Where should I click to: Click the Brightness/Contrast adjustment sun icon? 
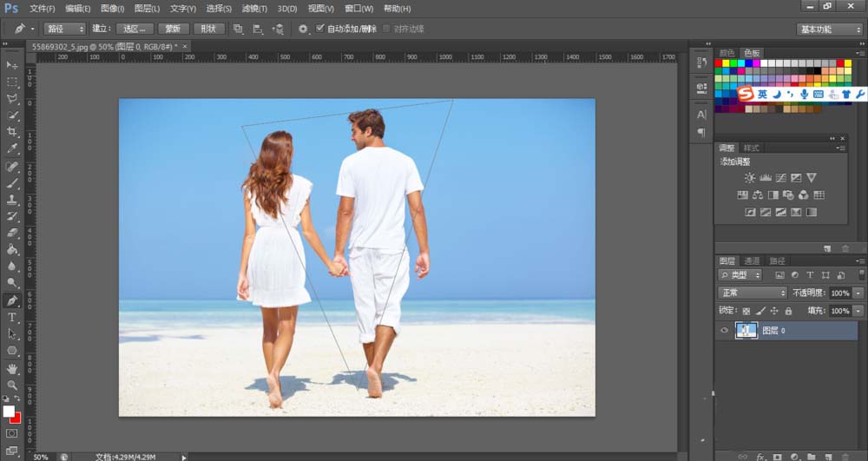pos(750,177)
